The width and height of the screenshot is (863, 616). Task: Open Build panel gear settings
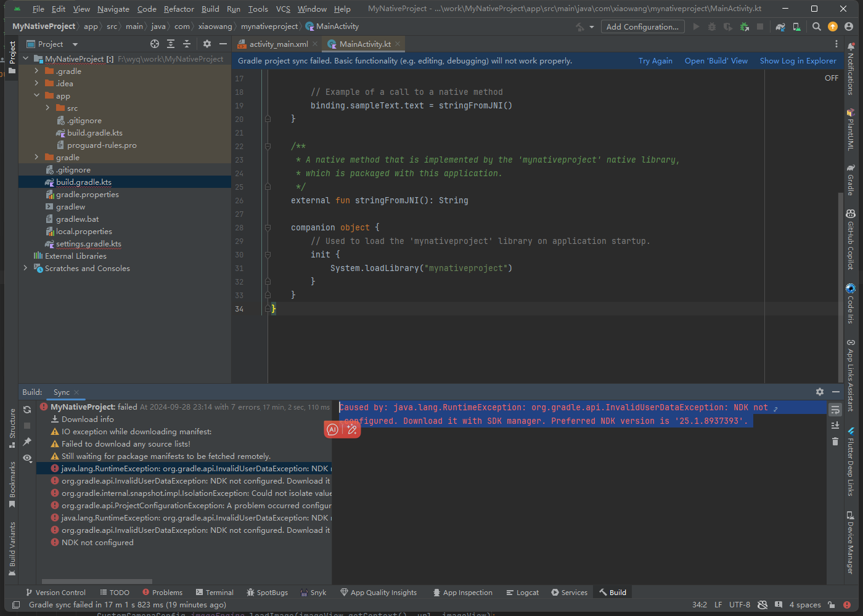pos(820,392)
